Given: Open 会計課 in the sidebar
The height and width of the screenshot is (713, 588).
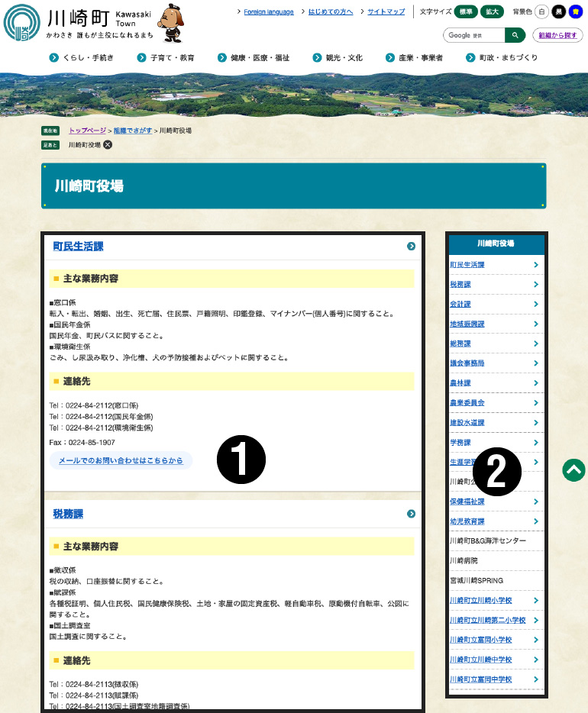Looking at the screenshot, I should (460, 304).
